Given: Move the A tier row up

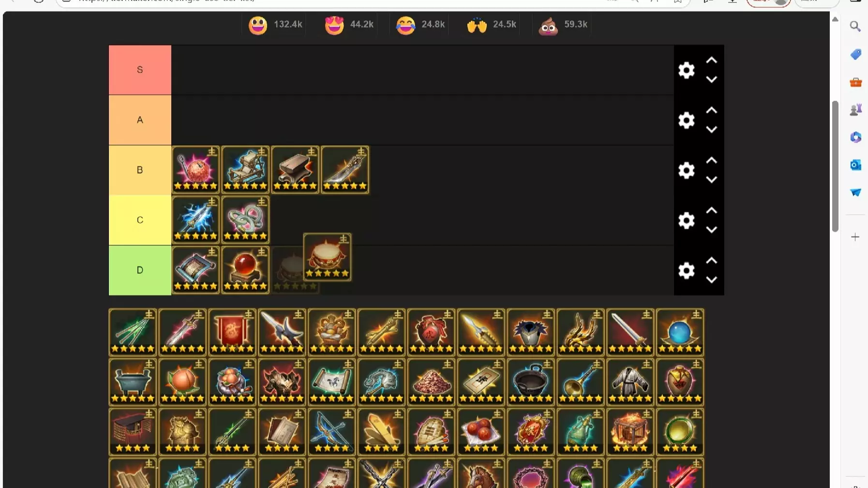Looking at the screenshot, I should pyautogui.click(x=711, y=110).
